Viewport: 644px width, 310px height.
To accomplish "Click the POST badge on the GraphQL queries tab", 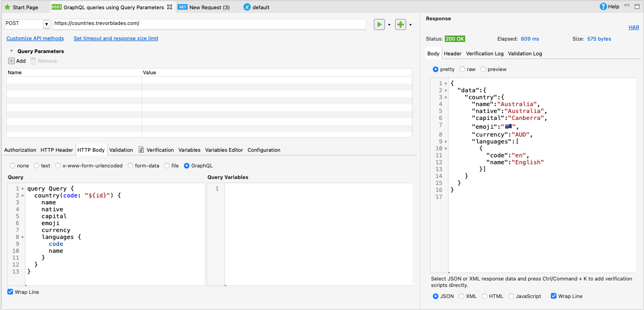I will click(57, 7).
